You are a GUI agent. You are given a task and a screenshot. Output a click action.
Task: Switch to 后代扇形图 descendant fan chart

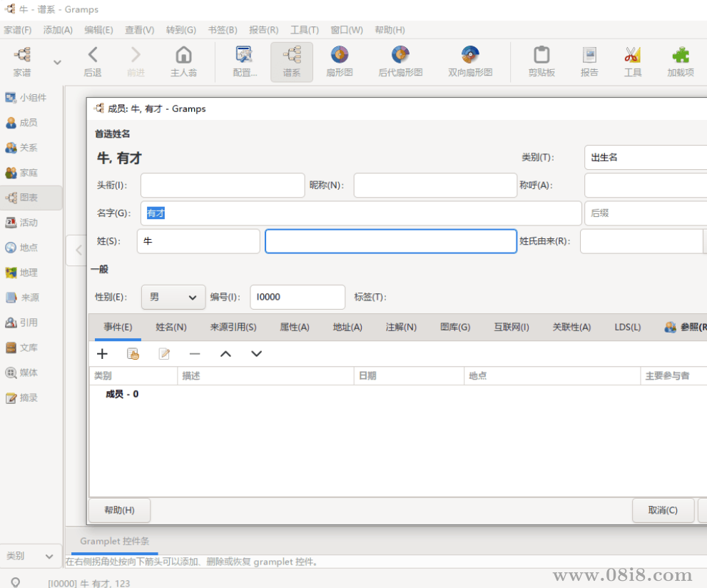[x=400, y=61]
